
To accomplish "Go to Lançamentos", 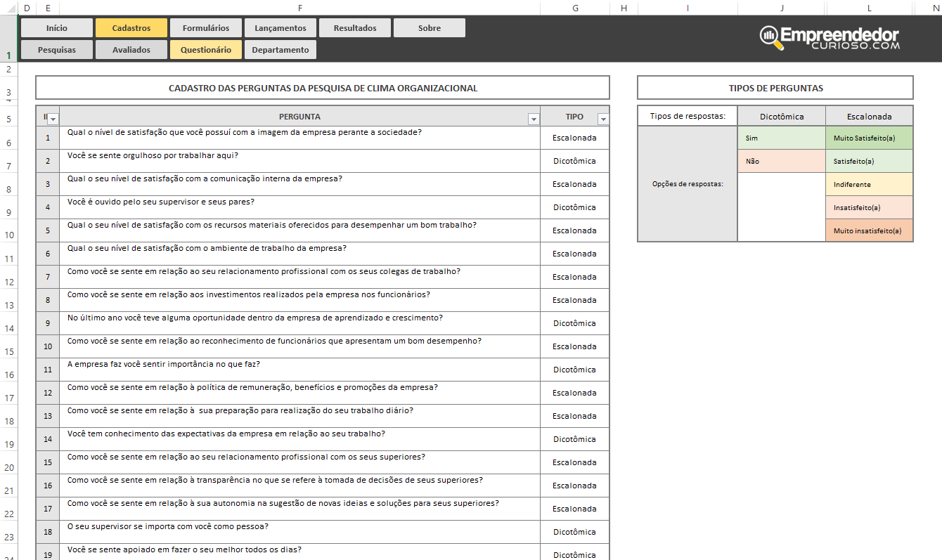I will point(280,27).
